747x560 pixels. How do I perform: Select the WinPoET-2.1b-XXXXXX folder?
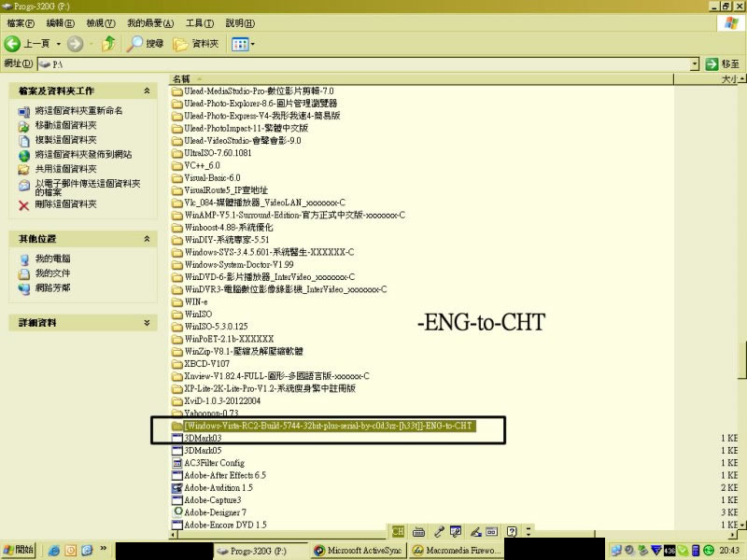pos(229,339)
